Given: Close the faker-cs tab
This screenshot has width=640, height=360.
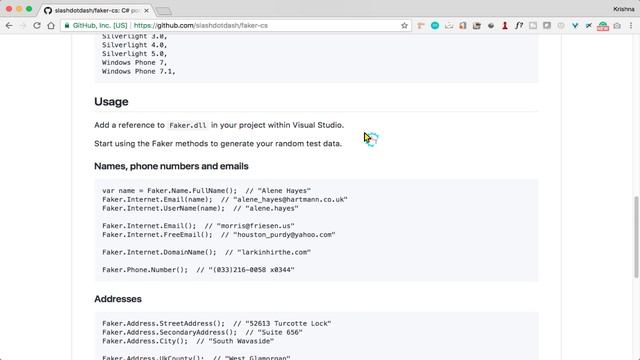Looking at the screenshot, I should [x=146, y=10].
